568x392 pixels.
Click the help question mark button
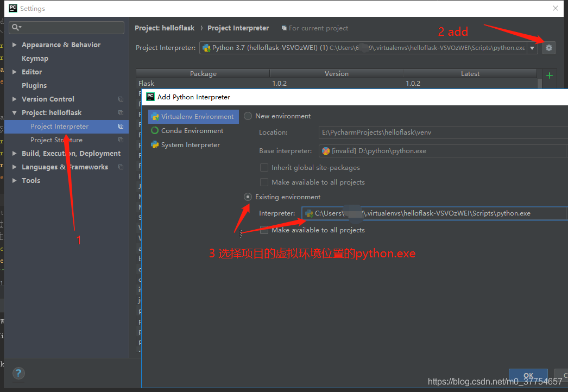point(18,373)
